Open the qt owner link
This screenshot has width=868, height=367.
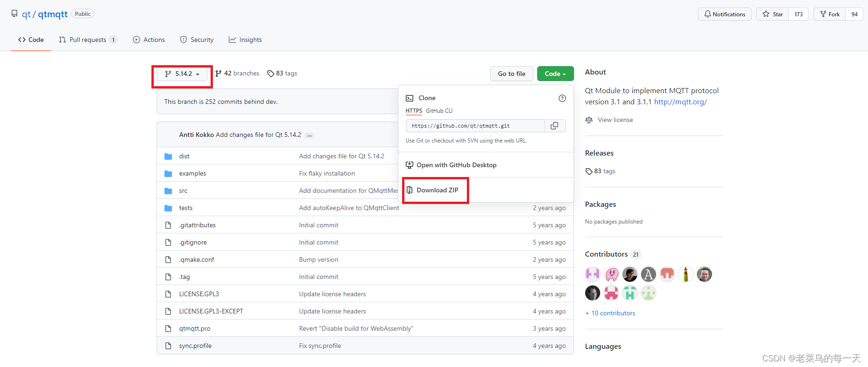(26, 14)
